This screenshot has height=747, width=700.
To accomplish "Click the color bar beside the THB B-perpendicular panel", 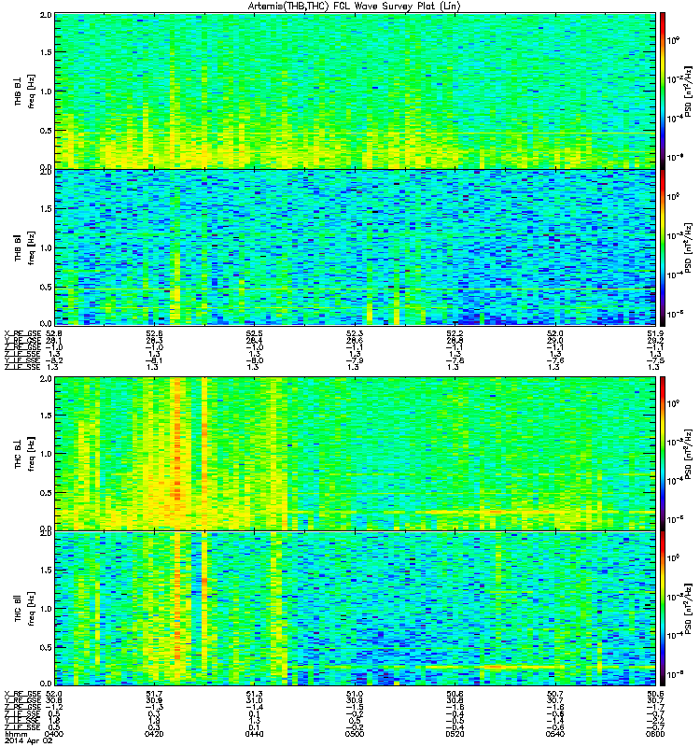I will [x=663, y=91].
